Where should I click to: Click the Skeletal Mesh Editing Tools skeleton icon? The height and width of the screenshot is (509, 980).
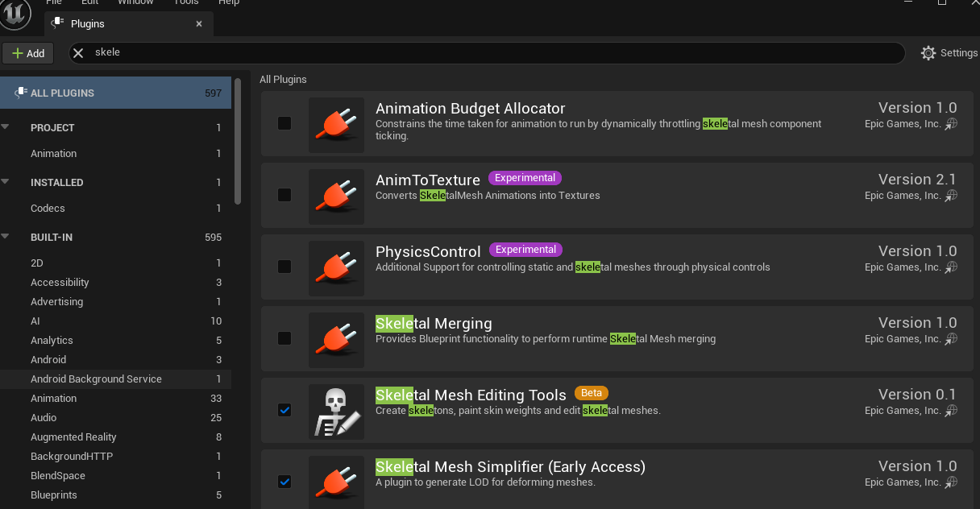[336, 411]
